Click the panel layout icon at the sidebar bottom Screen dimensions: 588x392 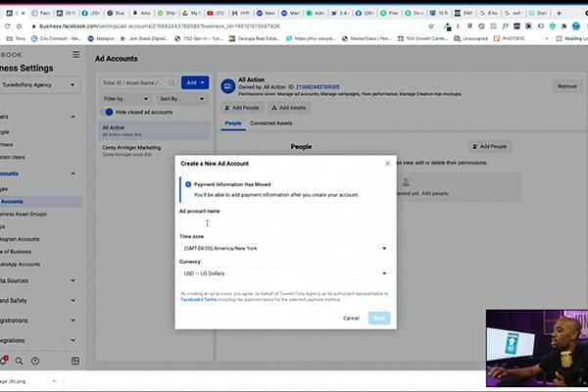[x=75, y=361]
